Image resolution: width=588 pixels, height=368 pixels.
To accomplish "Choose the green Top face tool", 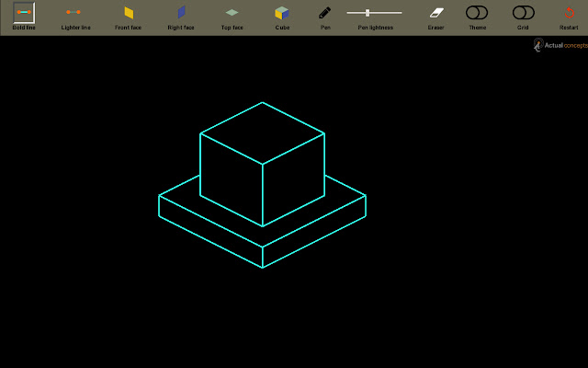I will tap(232, 12).
